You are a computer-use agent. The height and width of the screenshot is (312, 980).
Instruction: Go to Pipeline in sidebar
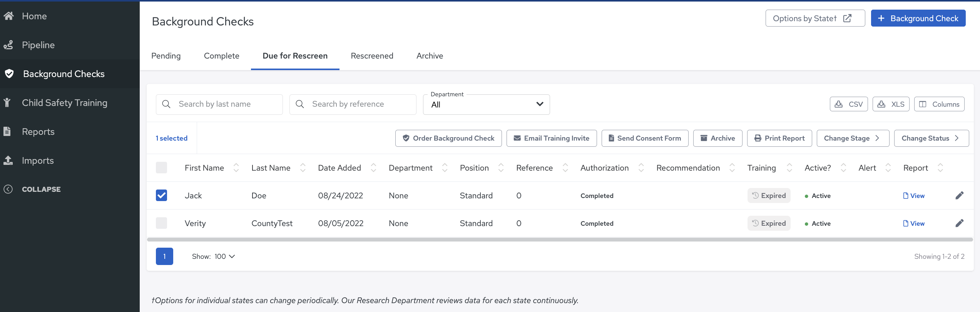point(38,45)
